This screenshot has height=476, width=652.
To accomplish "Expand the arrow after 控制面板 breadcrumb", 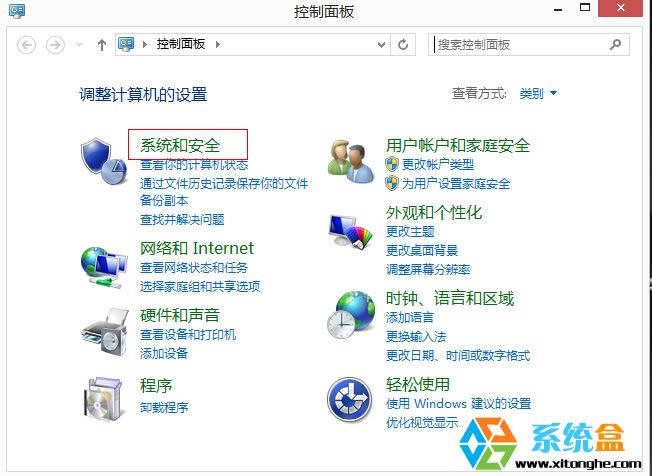I will point(218,44).
